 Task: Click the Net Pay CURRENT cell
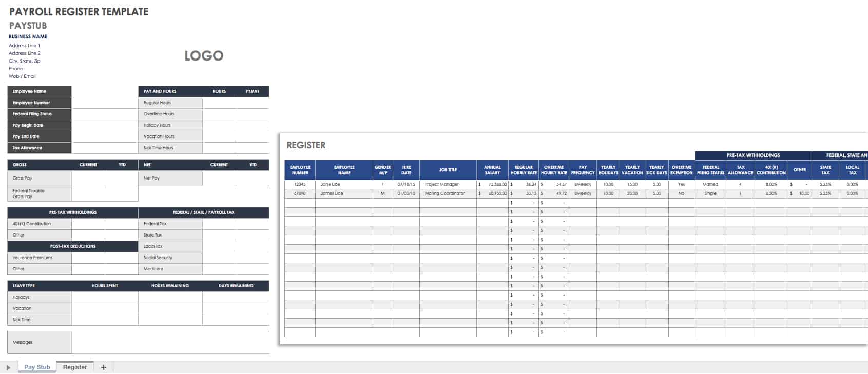coord(219,178)
